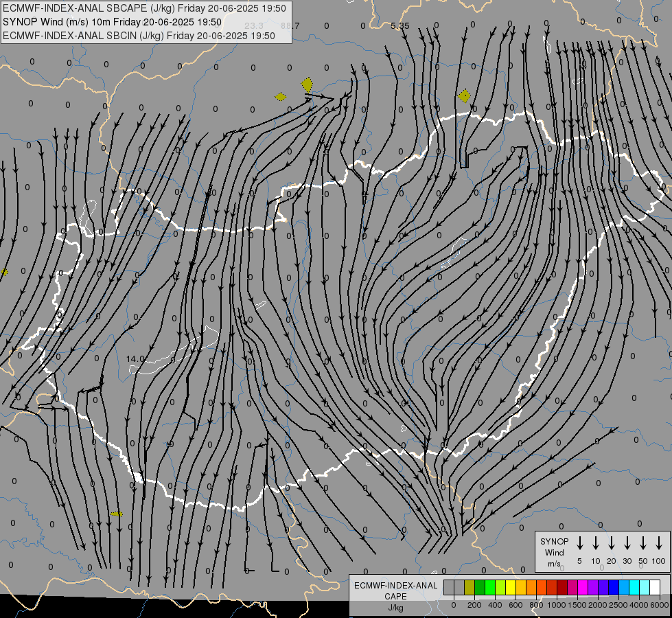Select the olive CAPE legend swatch
Screen dimensions: 672x618
click(470, 587)
